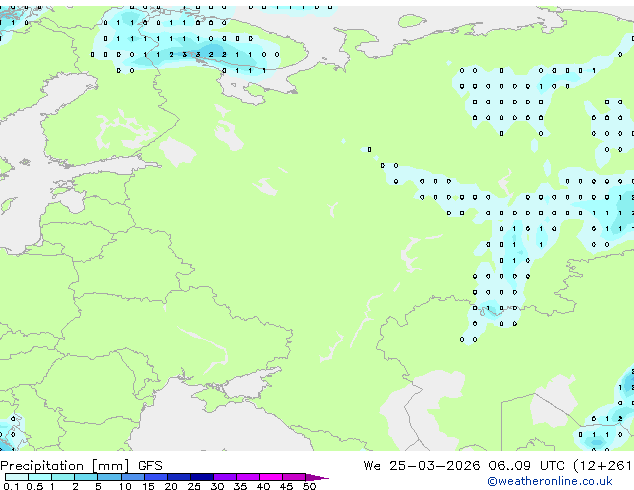Screen dimensions: 634x490
Task: Click the legend arrow tip above 50 mm
Action: [x=317, y=478]
